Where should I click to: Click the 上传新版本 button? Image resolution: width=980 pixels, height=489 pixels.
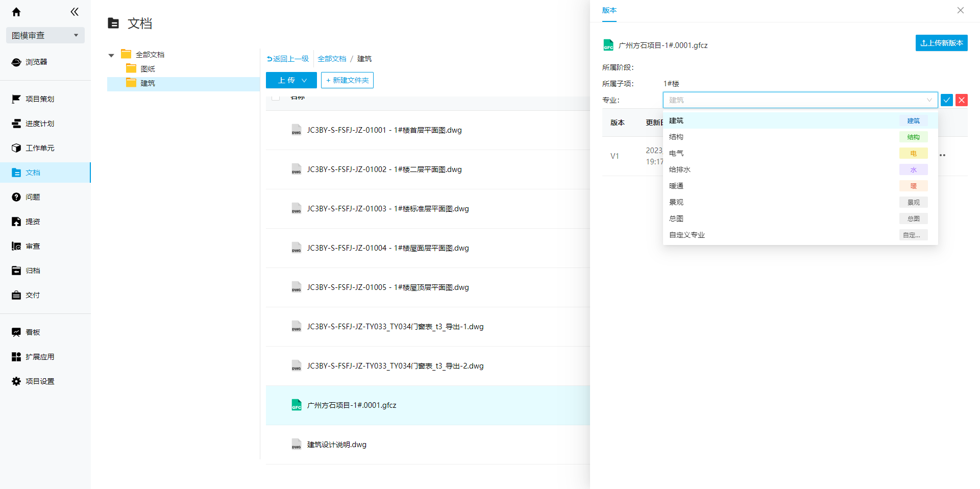[x=942, y=43]
